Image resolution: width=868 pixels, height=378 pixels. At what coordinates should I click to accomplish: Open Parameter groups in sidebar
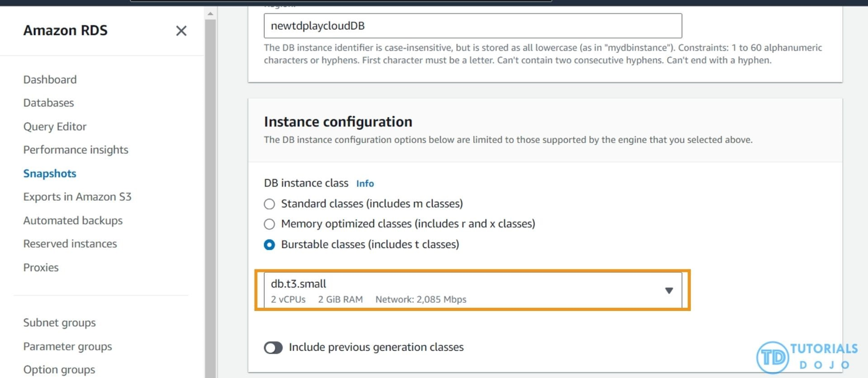pyautogui.click(x=68, y=346)
